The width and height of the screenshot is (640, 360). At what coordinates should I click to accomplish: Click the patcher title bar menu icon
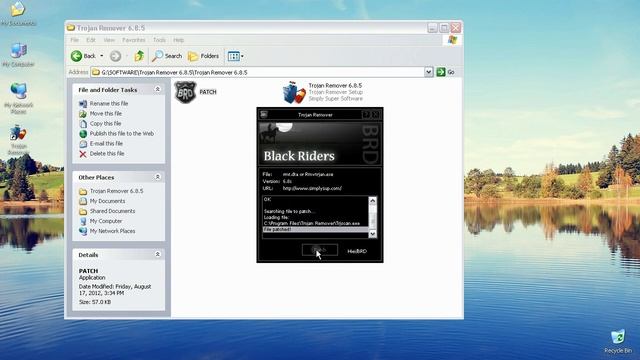click(264, 114)
